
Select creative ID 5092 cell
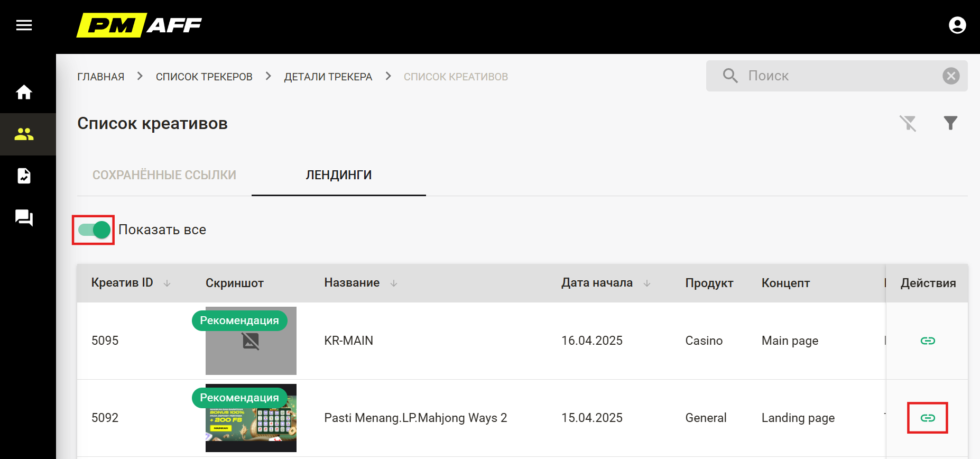coord(105,418)
